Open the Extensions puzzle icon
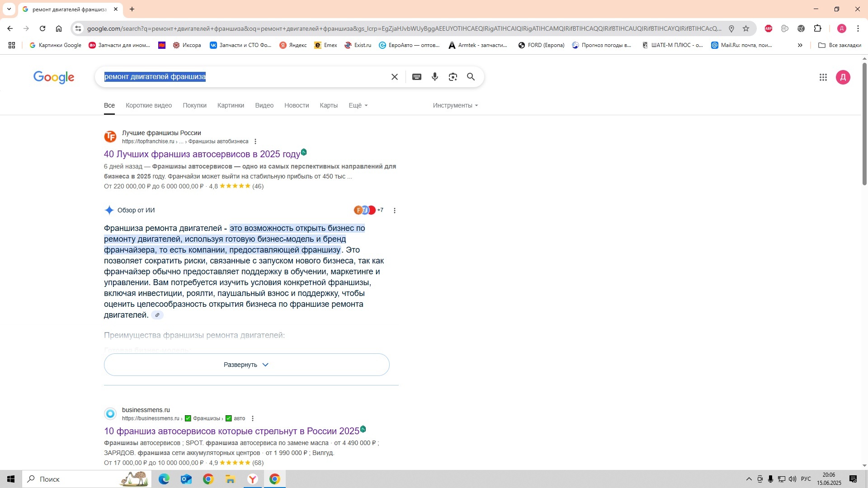 (817, 28)
